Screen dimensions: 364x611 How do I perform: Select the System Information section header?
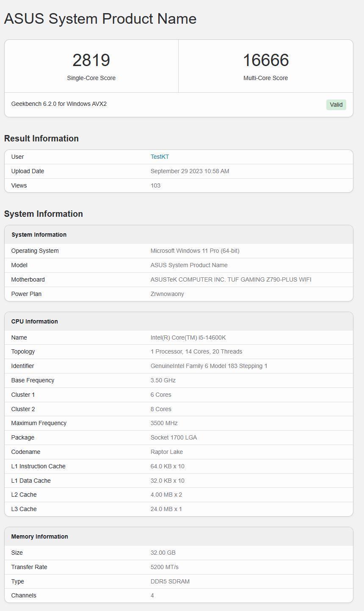click(x=42, y=214)
